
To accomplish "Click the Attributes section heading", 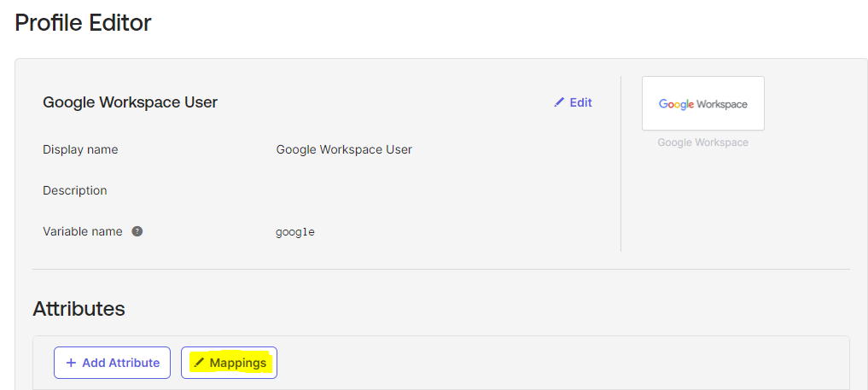I will (79, 309).
